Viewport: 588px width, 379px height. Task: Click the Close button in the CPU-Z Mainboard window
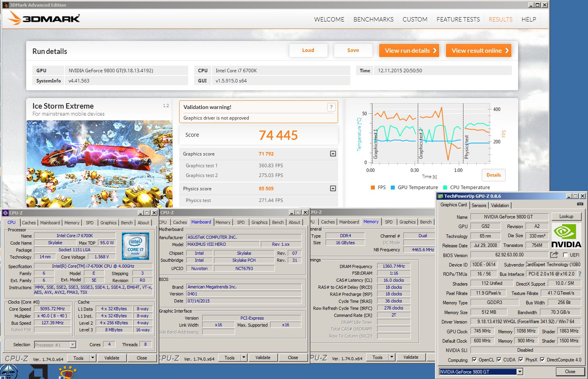point(293,358)
